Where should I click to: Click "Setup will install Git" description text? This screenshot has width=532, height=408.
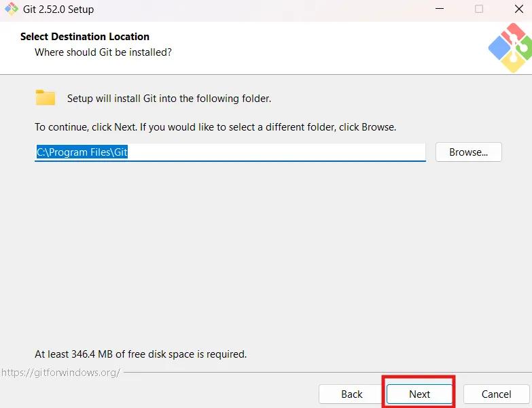169,99
